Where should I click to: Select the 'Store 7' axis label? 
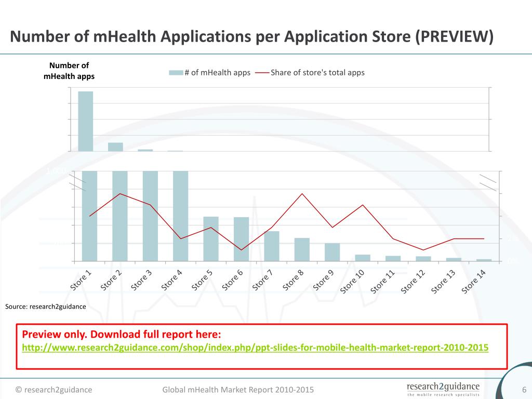pyautogui.click(x=262, y=280)
